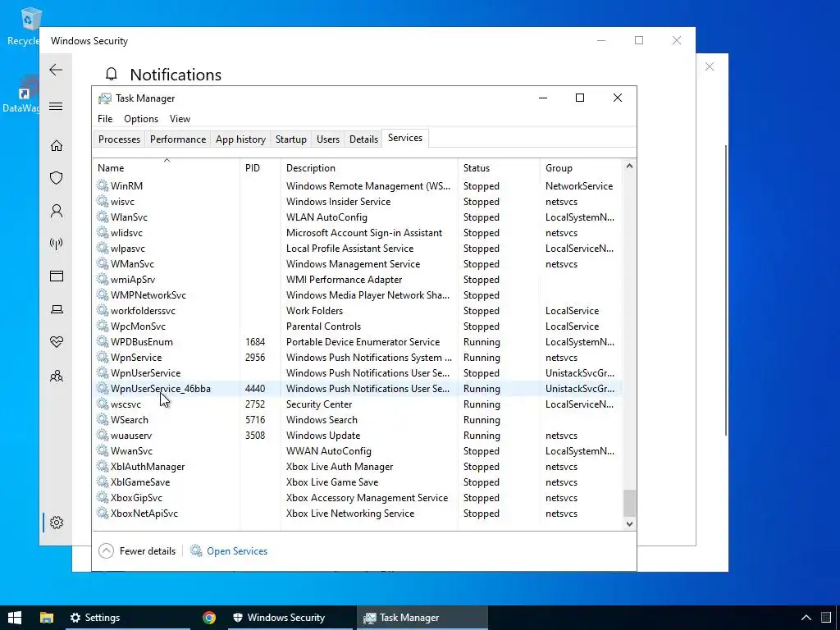Open App & browser control window icon
The height and width of the screenshot is (630, 840).
[57, 276]
